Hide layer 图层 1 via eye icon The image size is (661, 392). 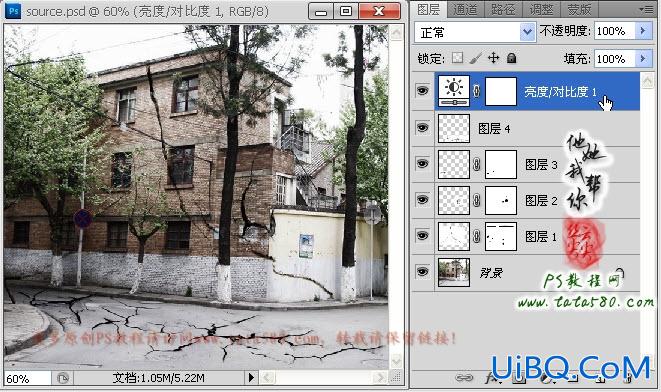[423, 236]
